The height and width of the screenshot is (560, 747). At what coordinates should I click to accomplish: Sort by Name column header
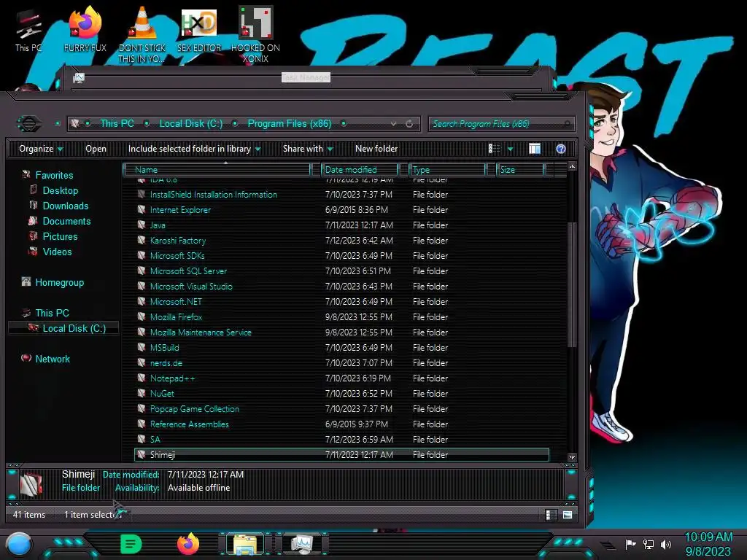(x=217, y=169)
